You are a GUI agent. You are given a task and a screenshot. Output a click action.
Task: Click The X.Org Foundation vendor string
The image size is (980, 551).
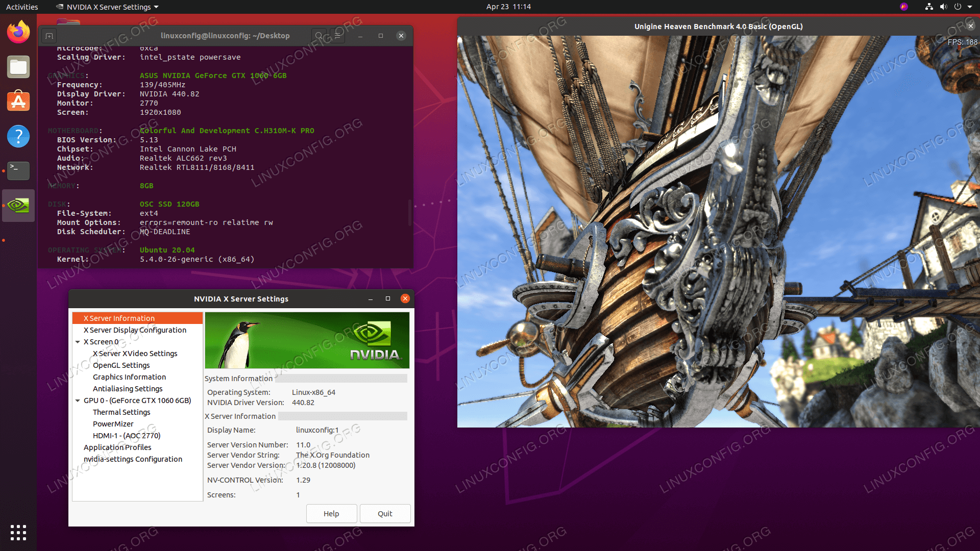click(x=333, y=455)
